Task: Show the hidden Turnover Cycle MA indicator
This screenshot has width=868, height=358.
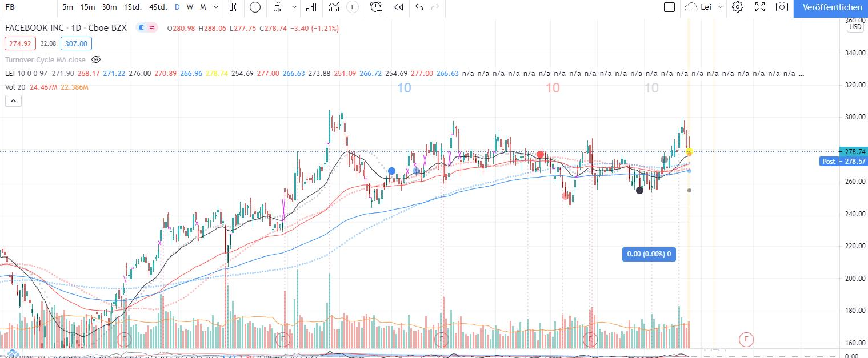Action: click(96, 59)
